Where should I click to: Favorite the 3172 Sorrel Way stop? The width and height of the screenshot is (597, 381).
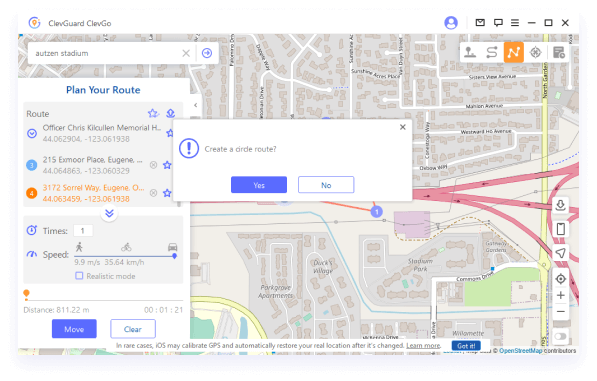pyautogui.click(x=167, y=193)
